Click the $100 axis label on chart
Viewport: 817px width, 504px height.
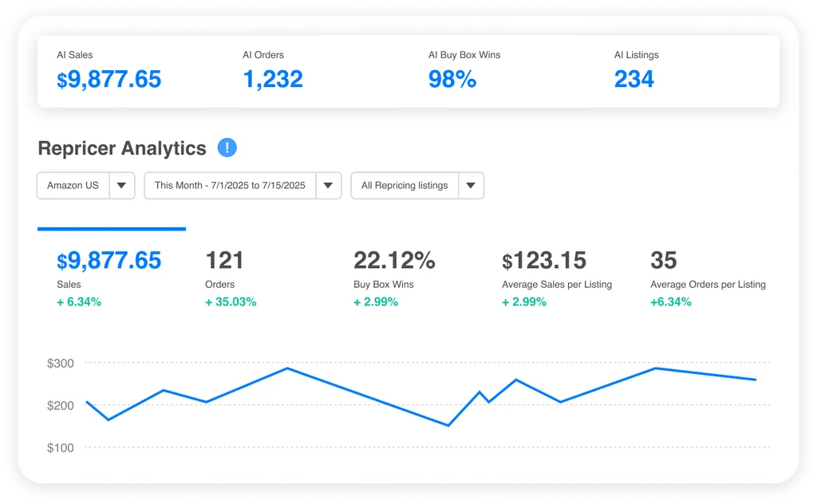pyautogui.click(x=61, y=447)
